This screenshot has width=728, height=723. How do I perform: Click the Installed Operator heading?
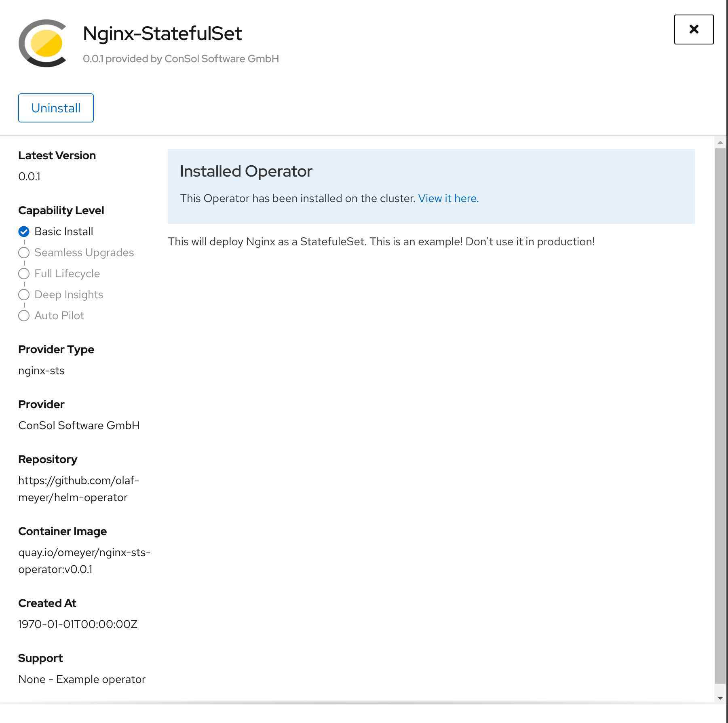pos(246,171)
